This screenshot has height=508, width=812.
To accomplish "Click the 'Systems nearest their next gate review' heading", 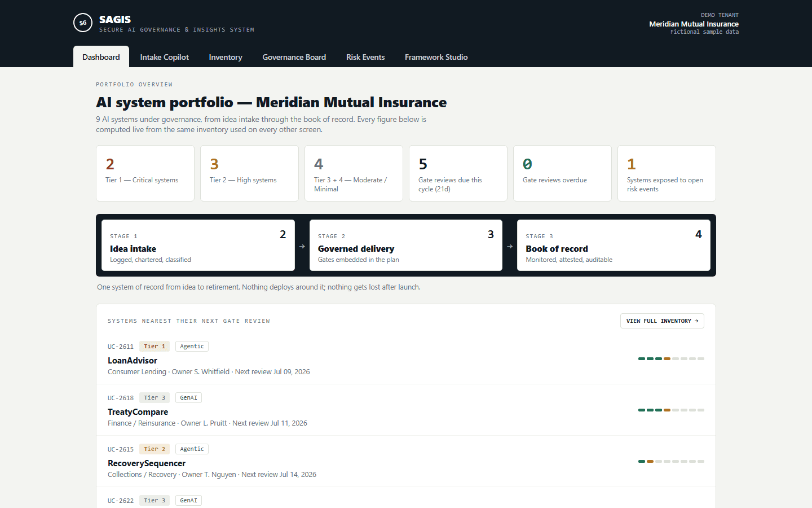I will 189,321.
